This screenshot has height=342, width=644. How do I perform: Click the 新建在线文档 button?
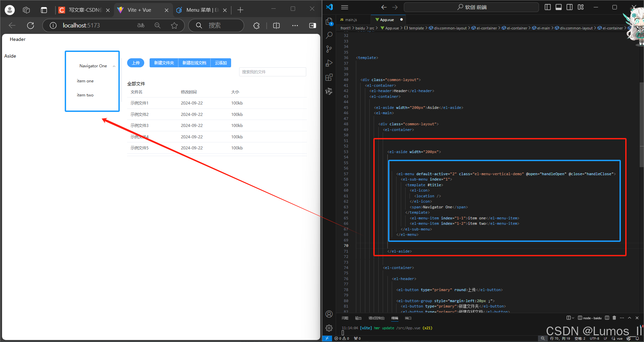click(x=194, y=63)
